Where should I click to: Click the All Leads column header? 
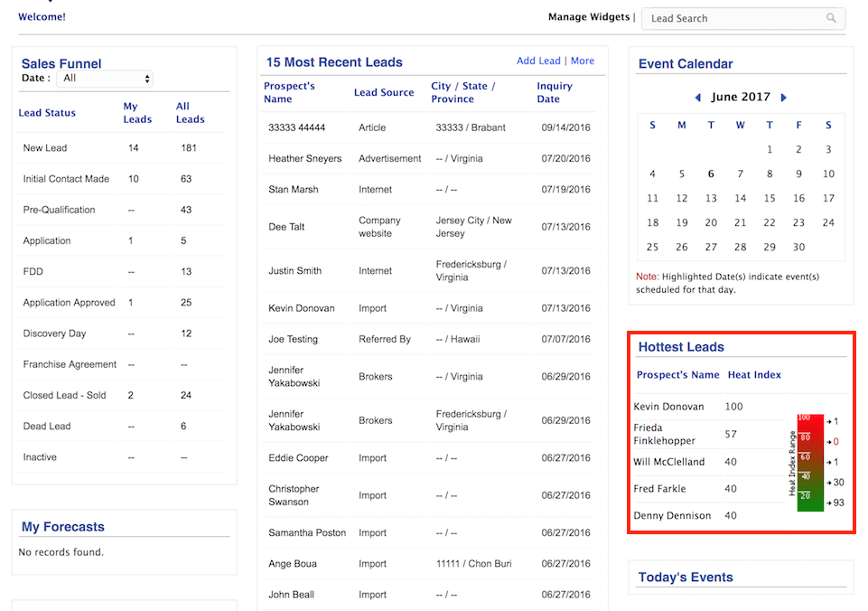tap(190, 112)
